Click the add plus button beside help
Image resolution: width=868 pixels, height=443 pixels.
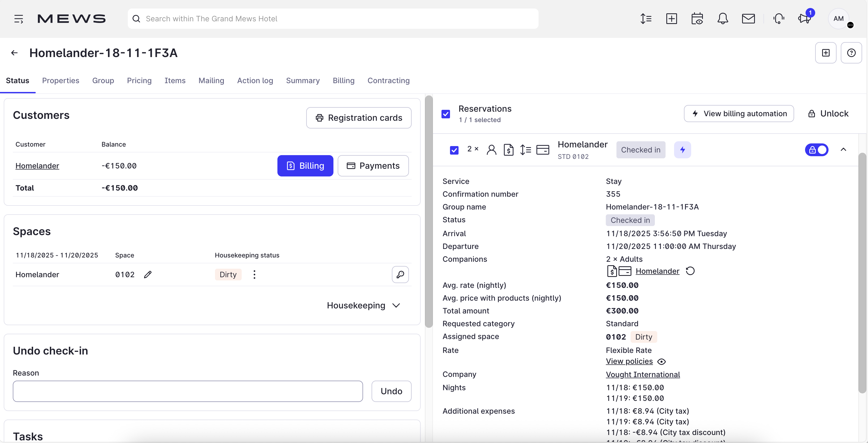coord(826,53)
